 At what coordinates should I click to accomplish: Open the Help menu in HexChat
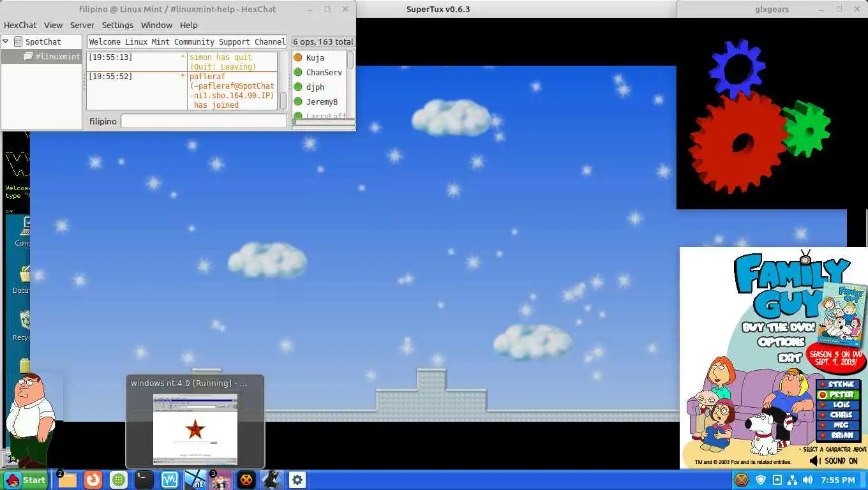click(x=188, y=25)
